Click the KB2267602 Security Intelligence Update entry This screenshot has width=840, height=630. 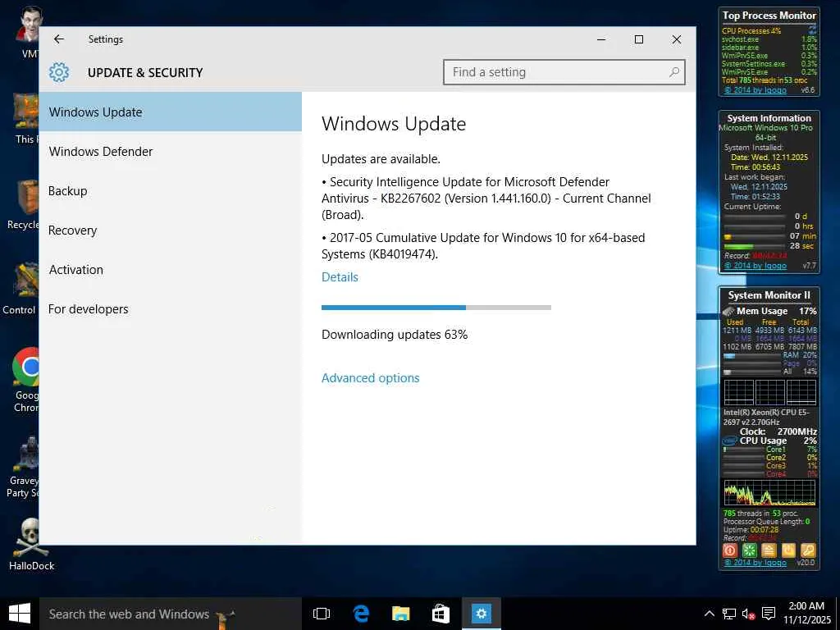click(x=486, y=199)
